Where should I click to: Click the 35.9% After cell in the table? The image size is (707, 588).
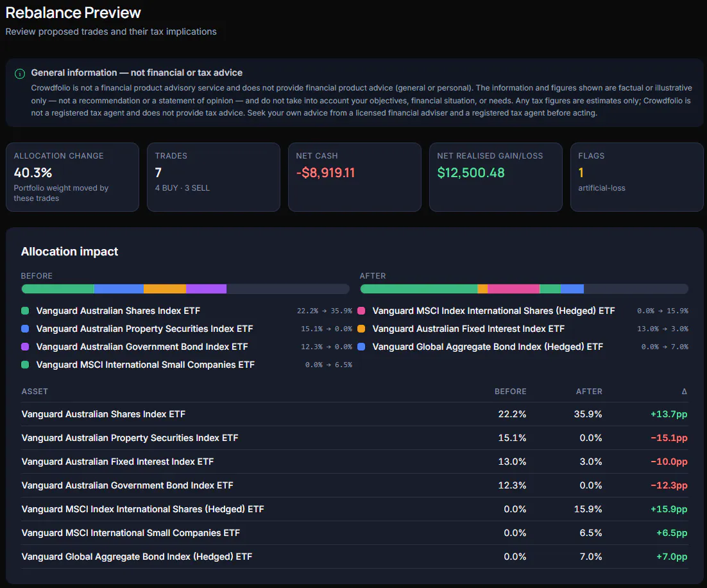point(588,414)
